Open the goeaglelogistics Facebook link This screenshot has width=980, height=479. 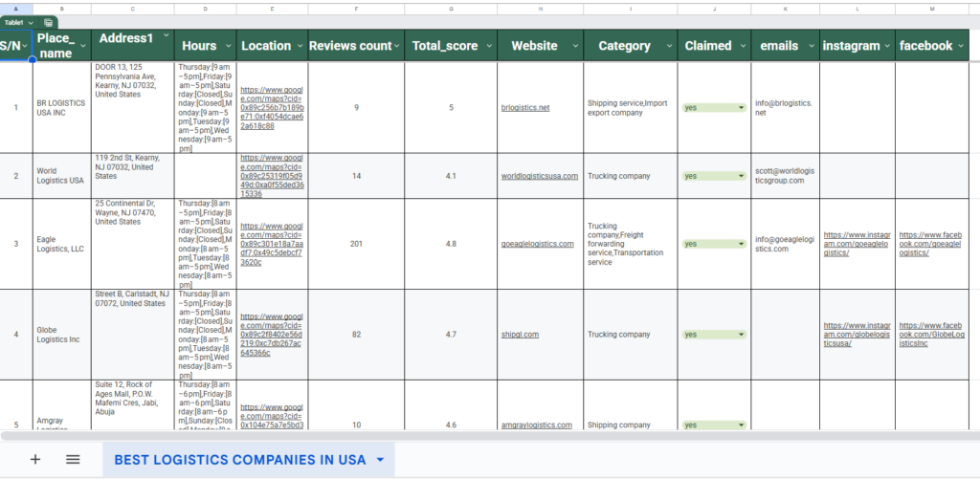point(930,244)
